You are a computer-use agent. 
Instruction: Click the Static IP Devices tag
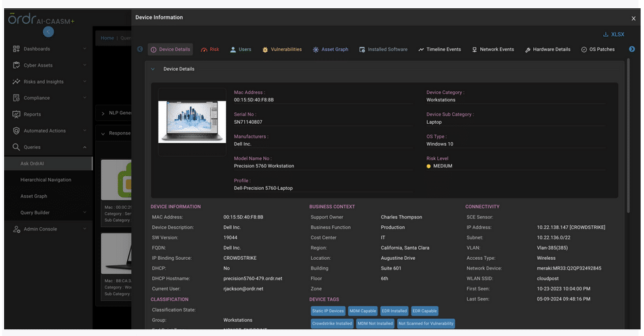328,311
